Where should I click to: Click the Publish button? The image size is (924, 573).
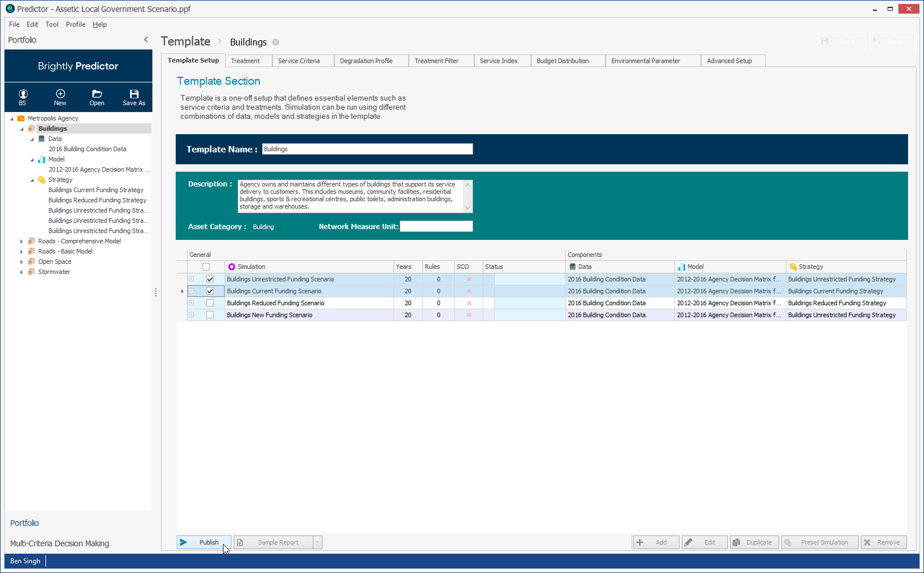tap(203, 542)
